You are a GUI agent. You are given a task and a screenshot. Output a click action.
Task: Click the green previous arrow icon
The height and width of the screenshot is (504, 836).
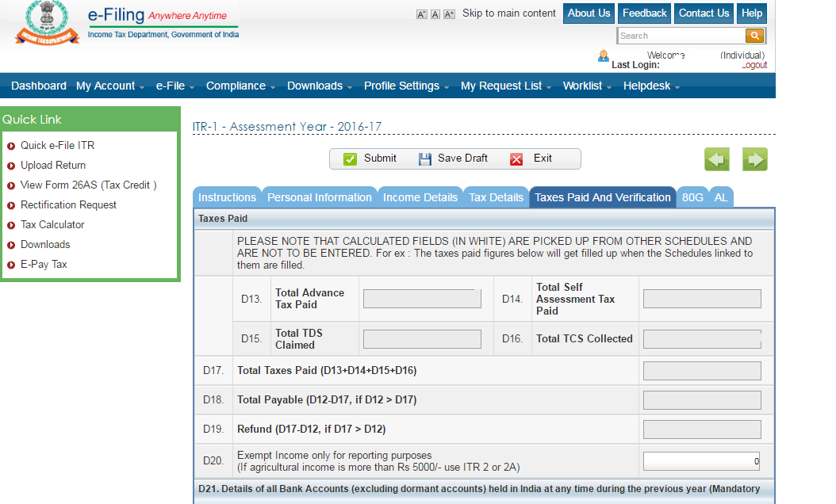716,159
